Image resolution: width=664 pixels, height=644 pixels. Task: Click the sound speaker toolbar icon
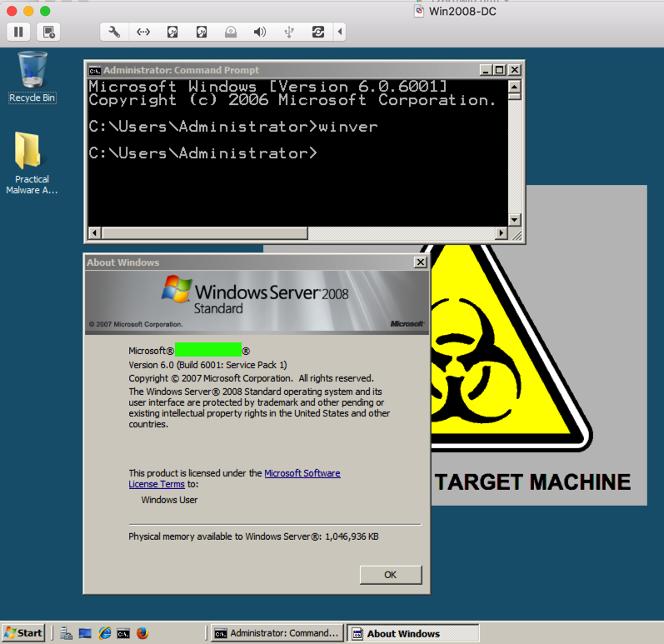point(260,32)
